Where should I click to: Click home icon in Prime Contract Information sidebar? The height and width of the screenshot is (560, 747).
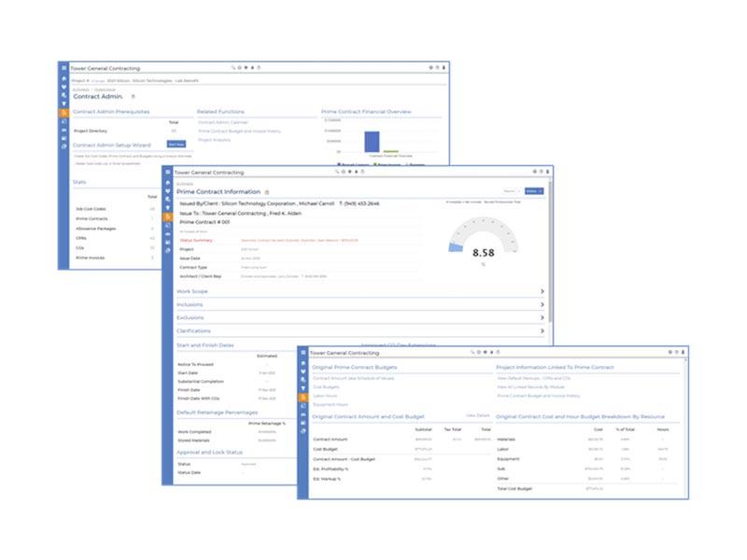click(168, 182)
